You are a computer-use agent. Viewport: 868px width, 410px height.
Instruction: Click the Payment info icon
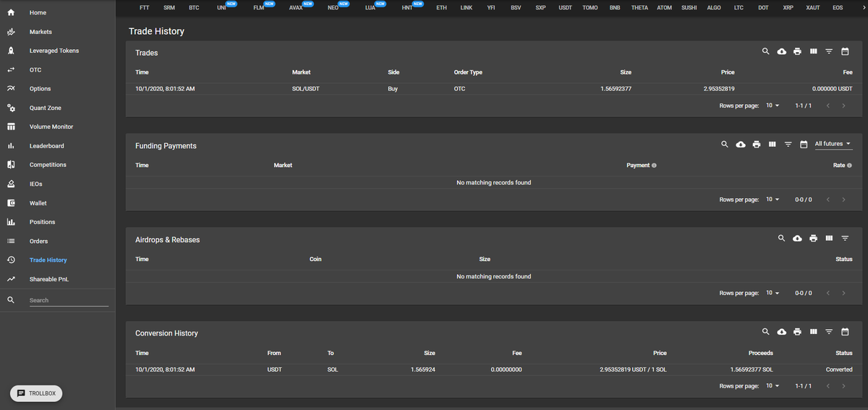point(654,165)
